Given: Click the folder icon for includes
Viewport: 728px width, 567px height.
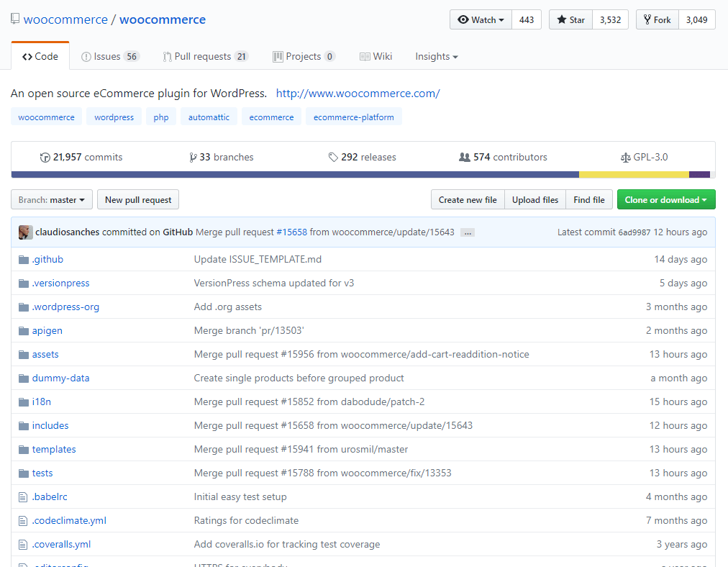Looking at the screenshot, I should [24, 426].
